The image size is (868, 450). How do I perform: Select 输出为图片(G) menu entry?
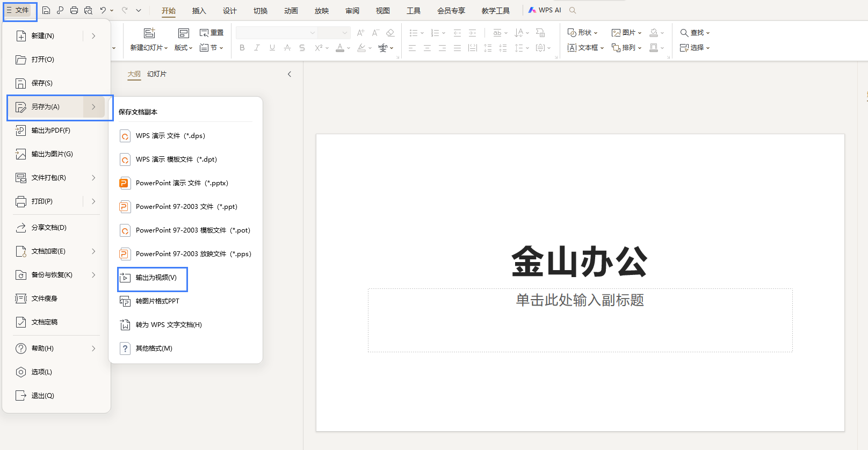[56, 154]
